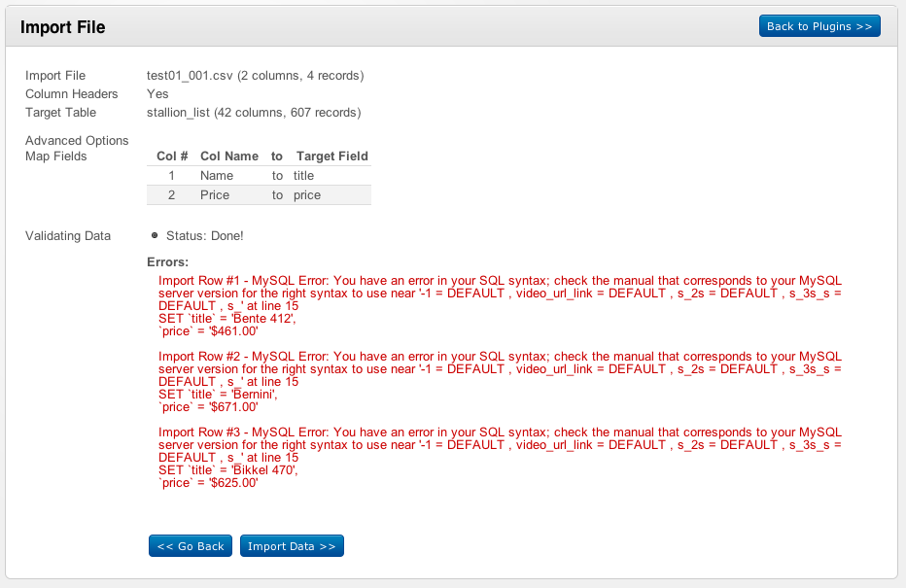Image resolution: width=906 pixels, height=588 pixels.
Task: Start import with Import Data button
Action: point(292,546)
